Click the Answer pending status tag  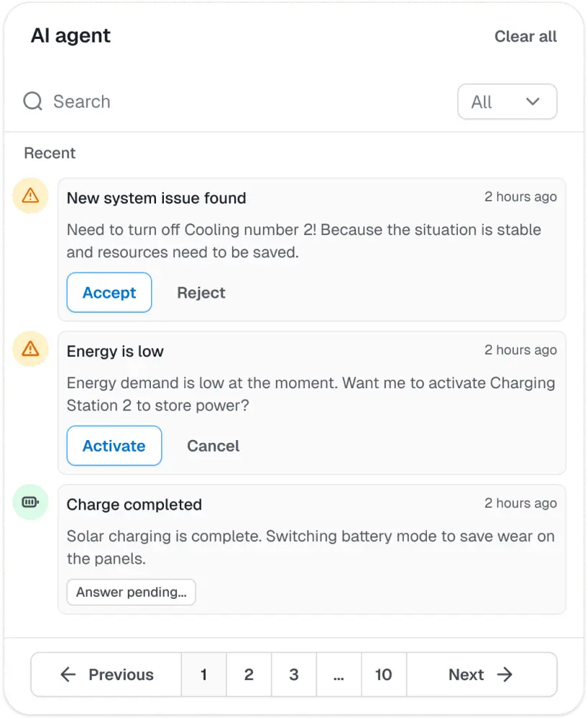[x=131, y=592]
